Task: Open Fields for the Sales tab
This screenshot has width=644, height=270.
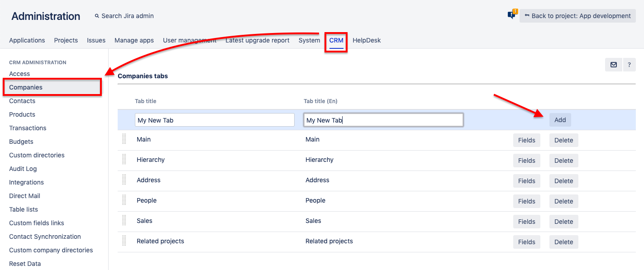Action: (x=526, y=222)
